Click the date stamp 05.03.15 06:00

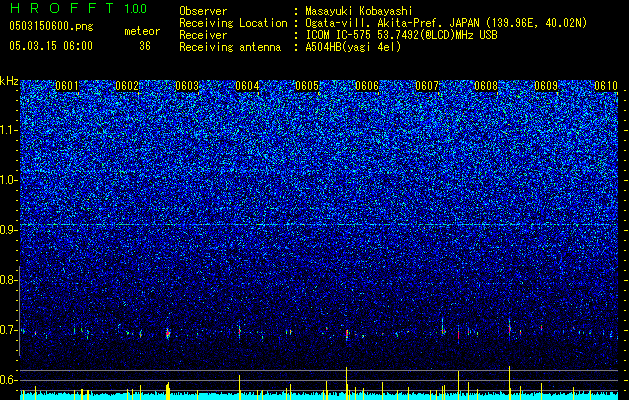[51, 46]
